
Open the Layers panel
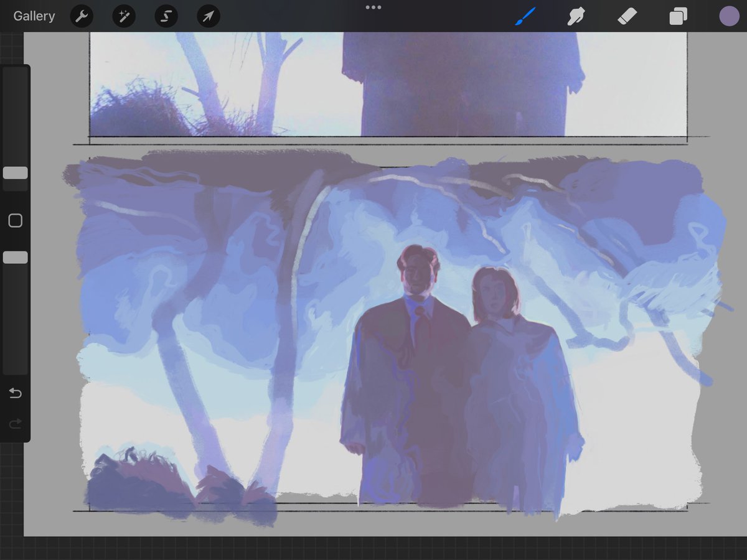click(678, 16)
